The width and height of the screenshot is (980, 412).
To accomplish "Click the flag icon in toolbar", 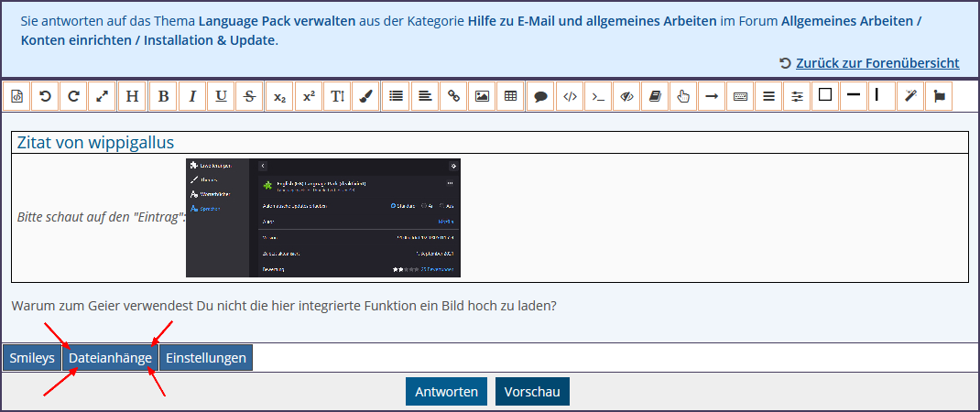I will click(x=939, y=96).
